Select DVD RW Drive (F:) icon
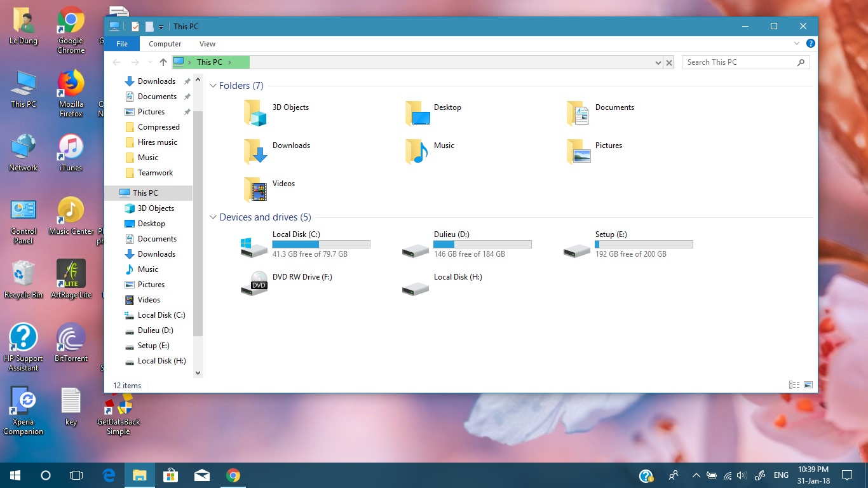The height and width of the screenshot is (488, 868). (254, 283)
